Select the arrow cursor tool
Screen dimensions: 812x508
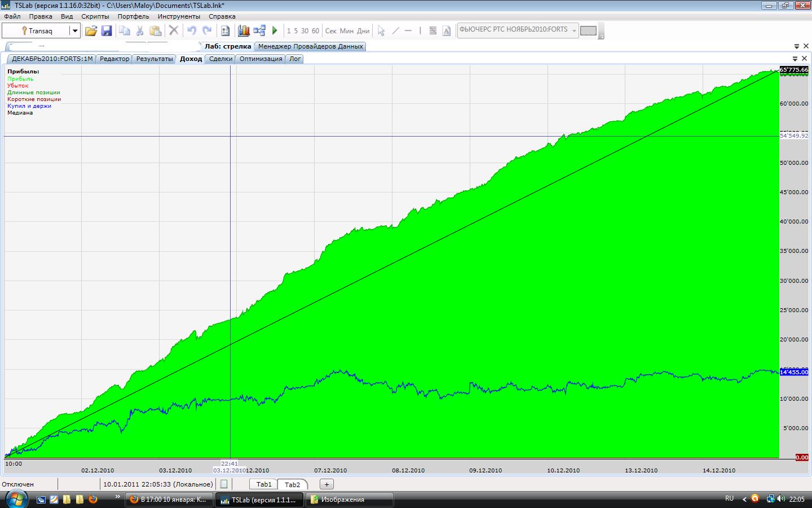(x=381, y=31)
